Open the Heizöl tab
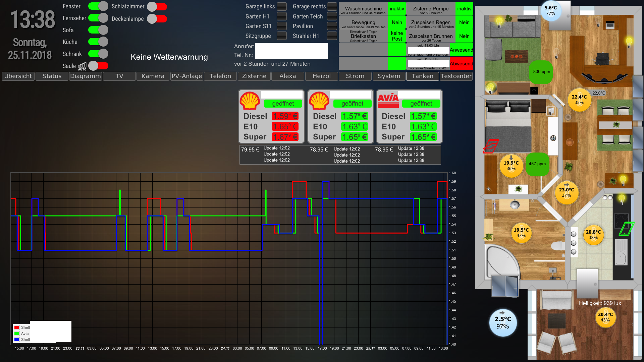The width and height of the screenshot is (644, 362). (x=322, y=76)
